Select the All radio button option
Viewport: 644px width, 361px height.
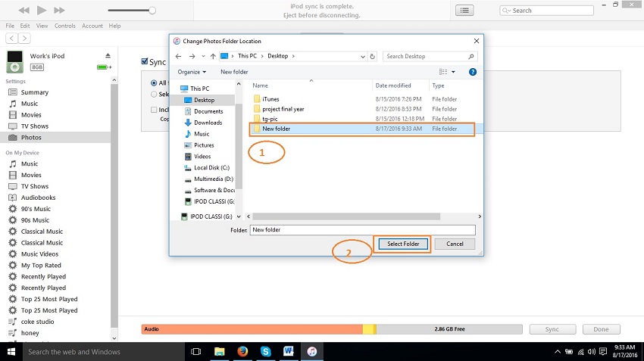[153, 83]
